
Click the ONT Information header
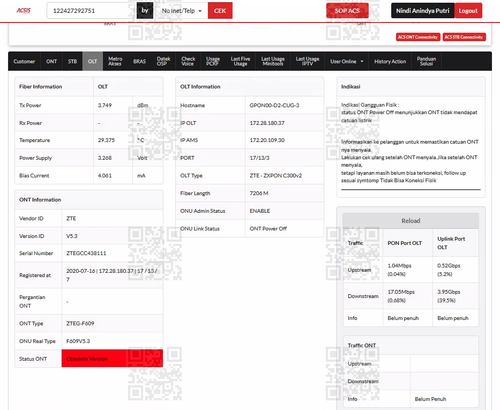coord(89,200)
